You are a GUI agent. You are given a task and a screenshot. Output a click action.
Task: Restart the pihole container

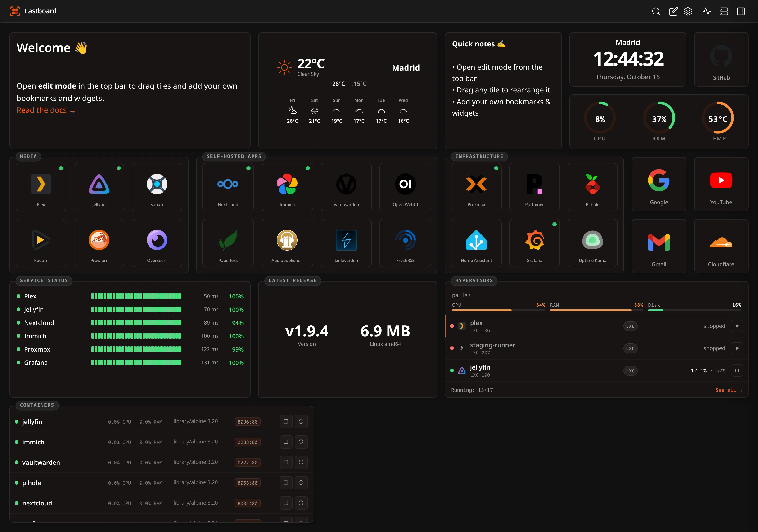(x=301, y=483)
